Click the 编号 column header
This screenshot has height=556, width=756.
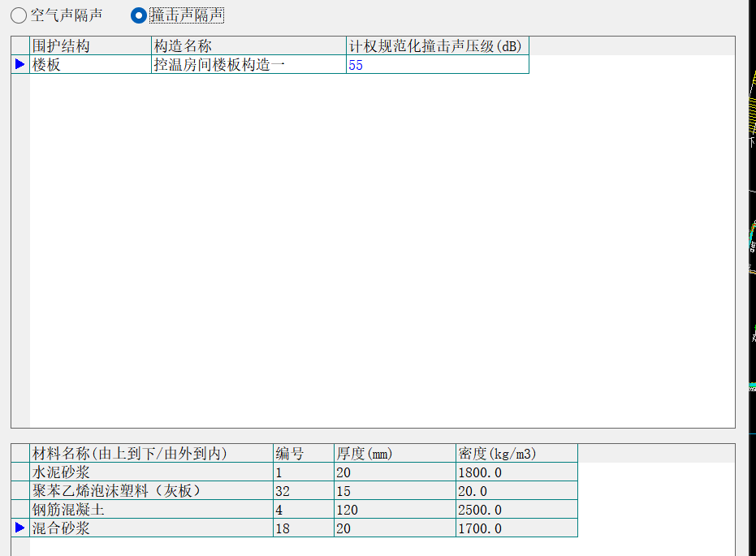coord(303,454)
